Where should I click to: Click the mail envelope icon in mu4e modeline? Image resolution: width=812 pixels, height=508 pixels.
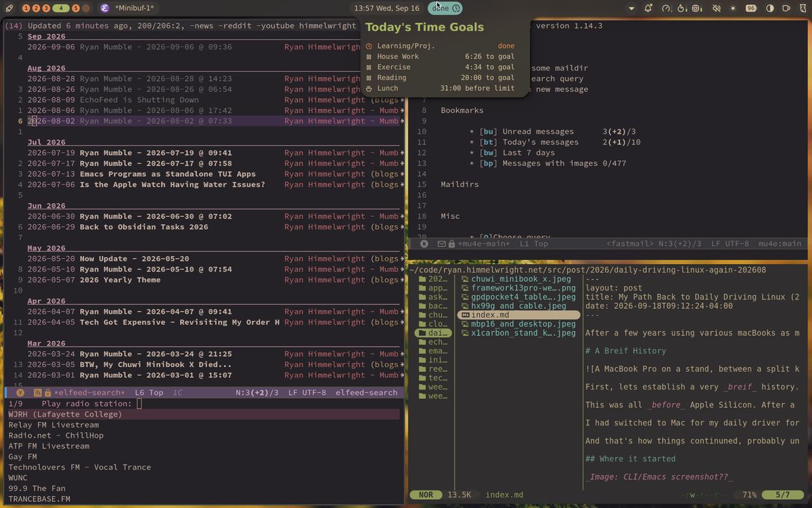pyautogui.click(x=441, y=244)
